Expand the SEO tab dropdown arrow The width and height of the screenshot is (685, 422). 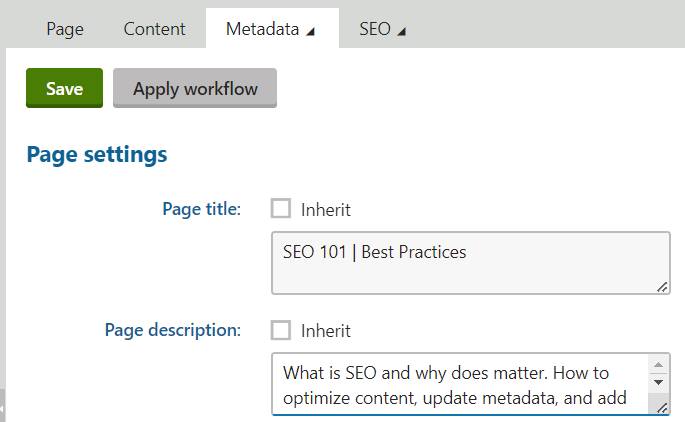click(401, 31)
